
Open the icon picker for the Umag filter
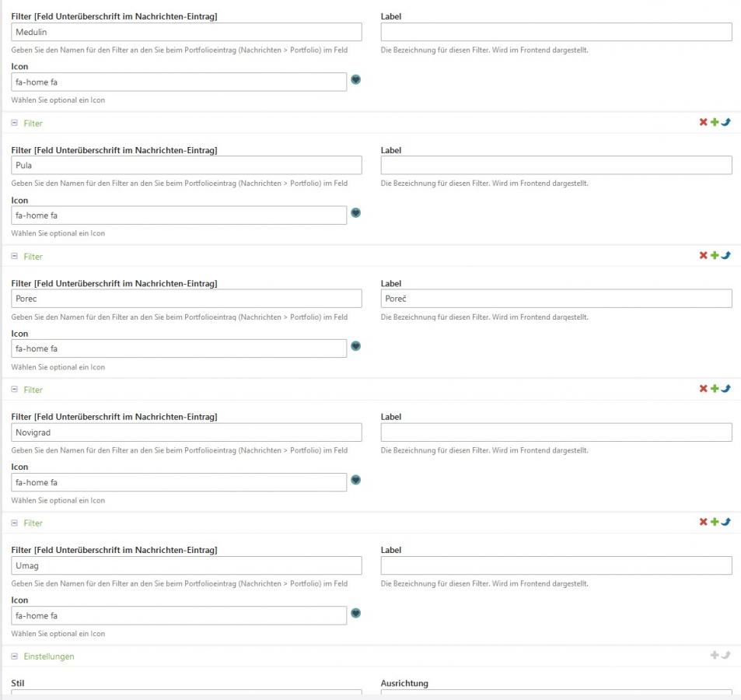(356, 613)
